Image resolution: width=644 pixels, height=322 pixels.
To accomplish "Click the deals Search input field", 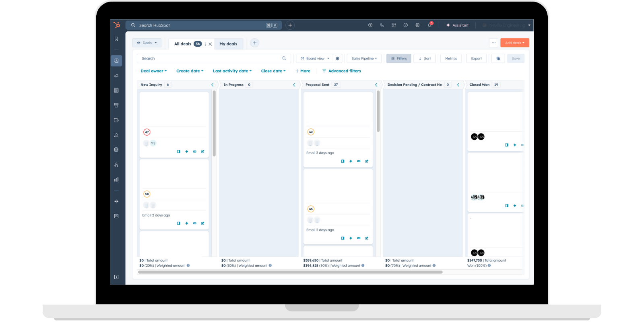I will [214, 58].
